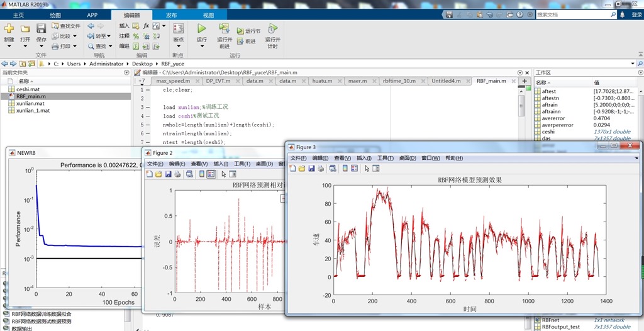This screenshot has height=331, width=644.
Task: Switch to the Publish (发布) ribbon tab
Action: click(x=171, y=15)
